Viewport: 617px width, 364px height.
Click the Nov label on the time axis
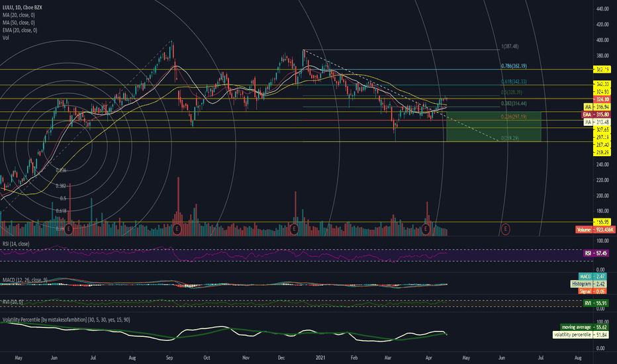pyautogui.click(x=246, y=358)
